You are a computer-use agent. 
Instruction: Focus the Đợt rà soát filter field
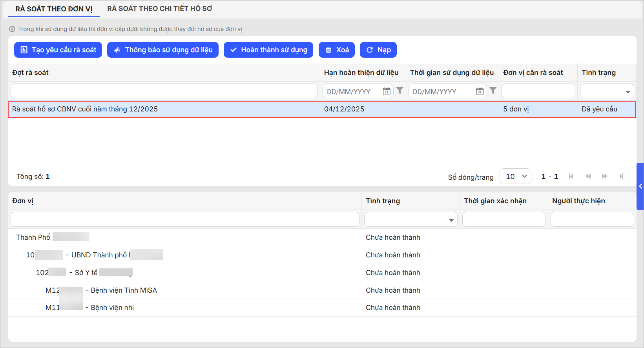[x=164, y=91]
